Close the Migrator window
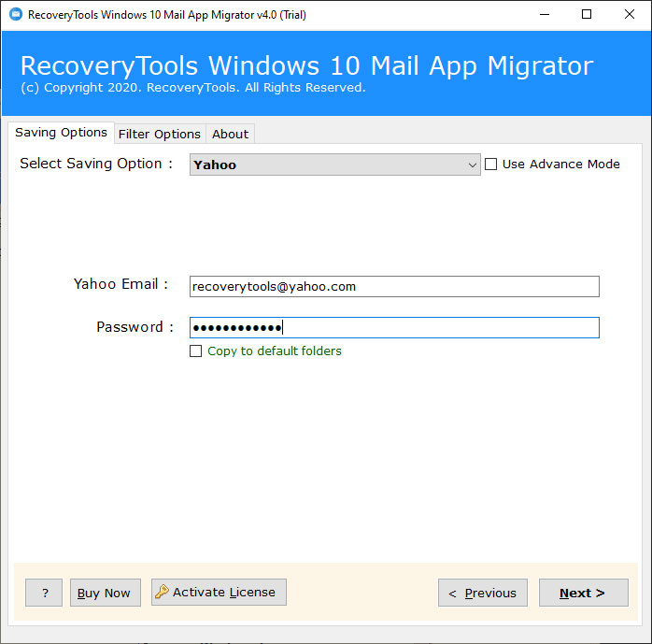The image size is (652, 644). (x=630, y=15)
